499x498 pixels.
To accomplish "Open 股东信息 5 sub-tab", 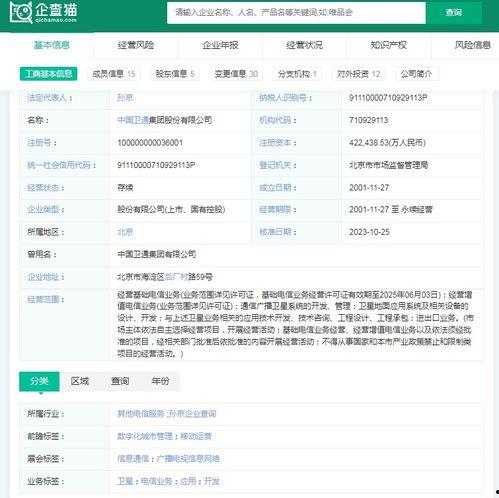I will pos(175,74).
